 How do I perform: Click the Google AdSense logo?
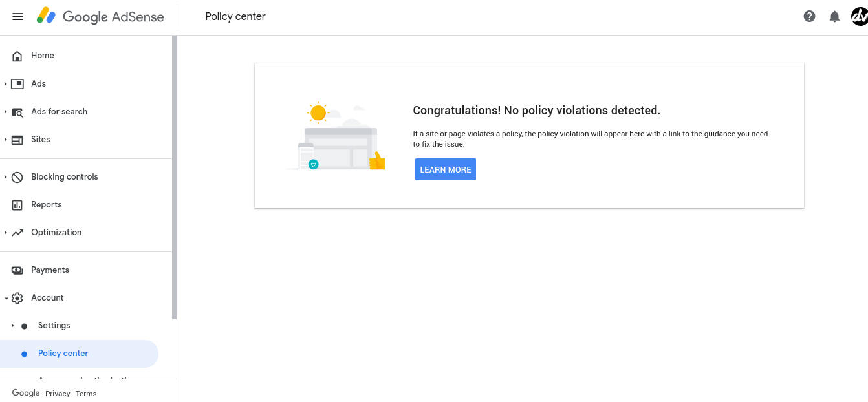coord(100,17)
